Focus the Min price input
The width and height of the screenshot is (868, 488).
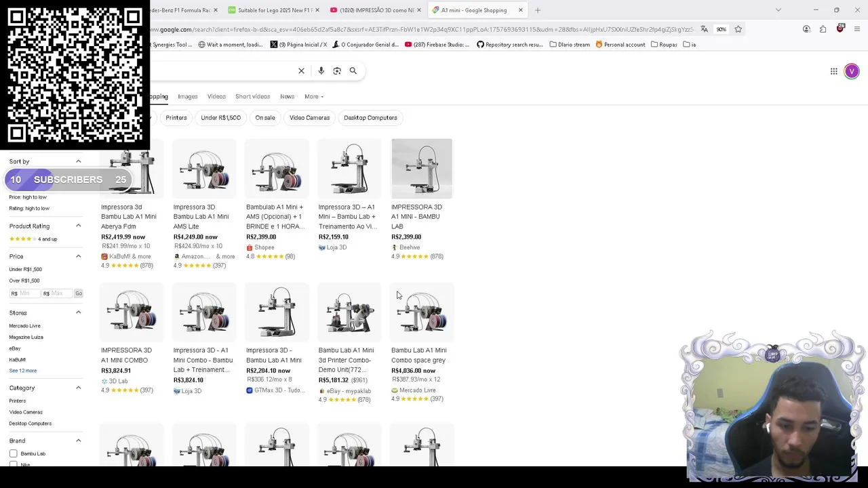click(25, 293)
